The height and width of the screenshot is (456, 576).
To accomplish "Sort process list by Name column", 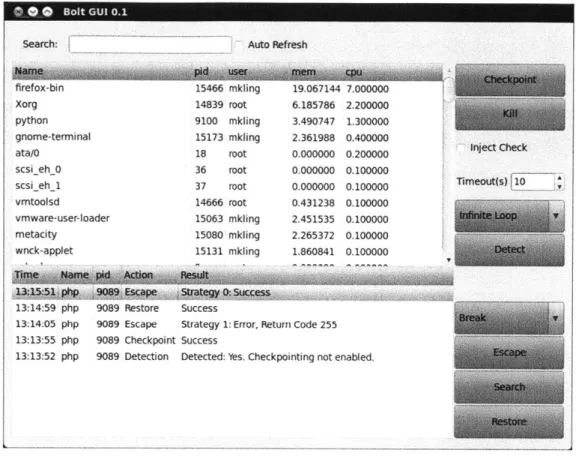I will pos(102,72).
